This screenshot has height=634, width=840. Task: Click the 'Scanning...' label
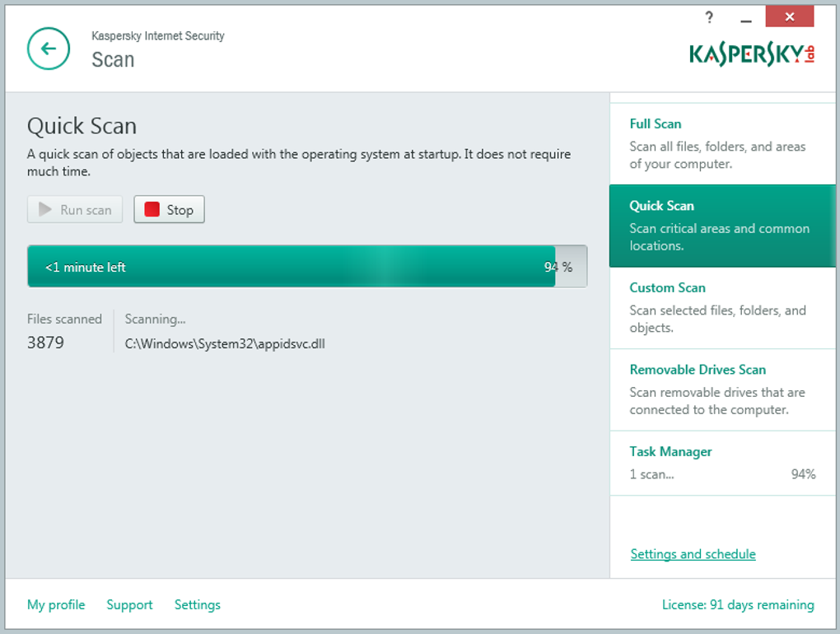pyautogui.click(x=156, y=319)
